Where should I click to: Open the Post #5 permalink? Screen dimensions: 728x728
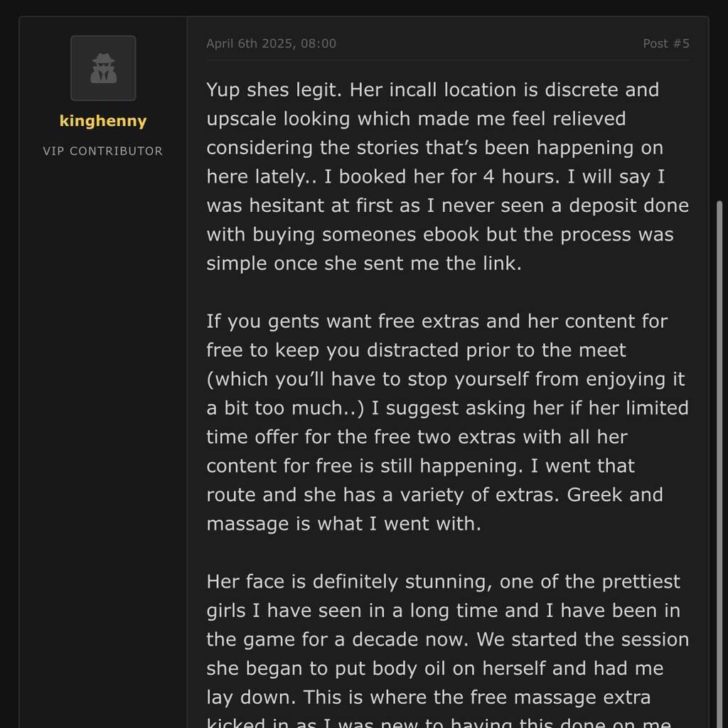pyautogui.click(x=666, y=43)
